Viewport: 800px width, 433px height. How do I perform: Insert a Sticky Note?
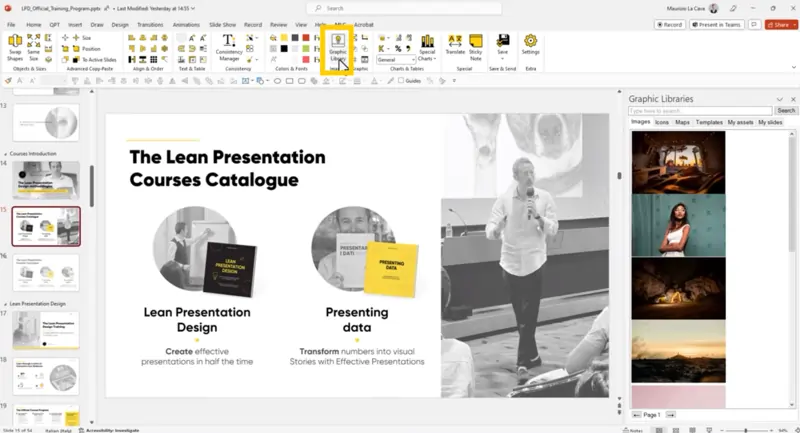click(476, 47)
